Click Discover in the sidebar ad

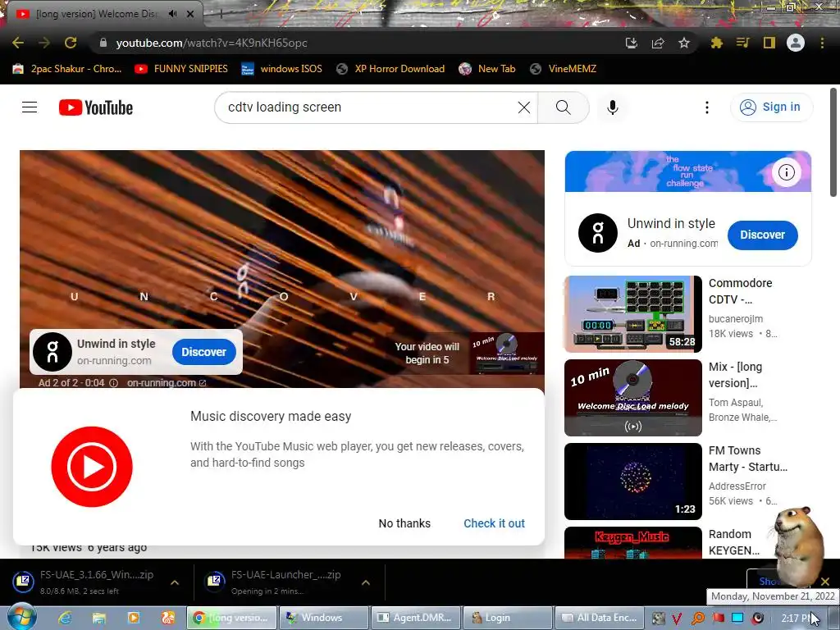coord(762,235)
